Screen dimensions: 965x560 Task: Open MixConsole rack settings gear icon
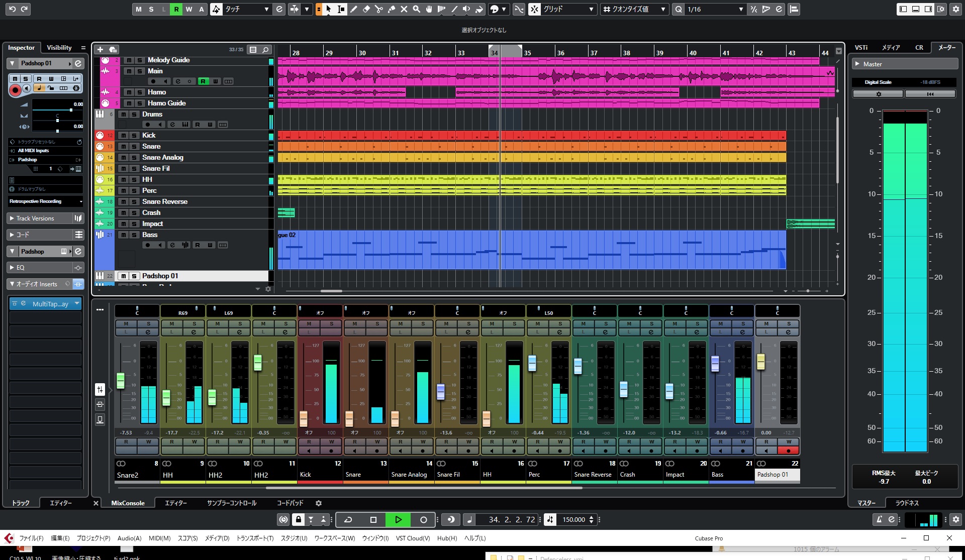click(319, 503)
